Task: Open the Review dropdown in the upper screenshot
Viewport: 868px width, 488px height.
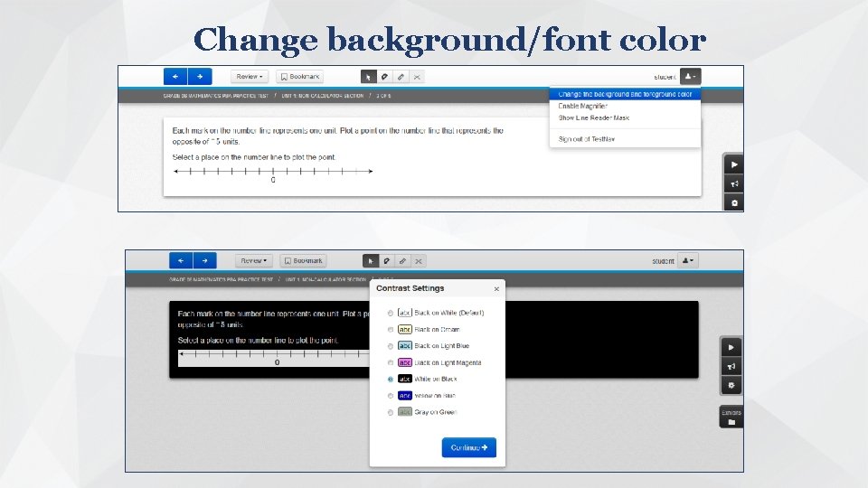Action: [250, 76]
